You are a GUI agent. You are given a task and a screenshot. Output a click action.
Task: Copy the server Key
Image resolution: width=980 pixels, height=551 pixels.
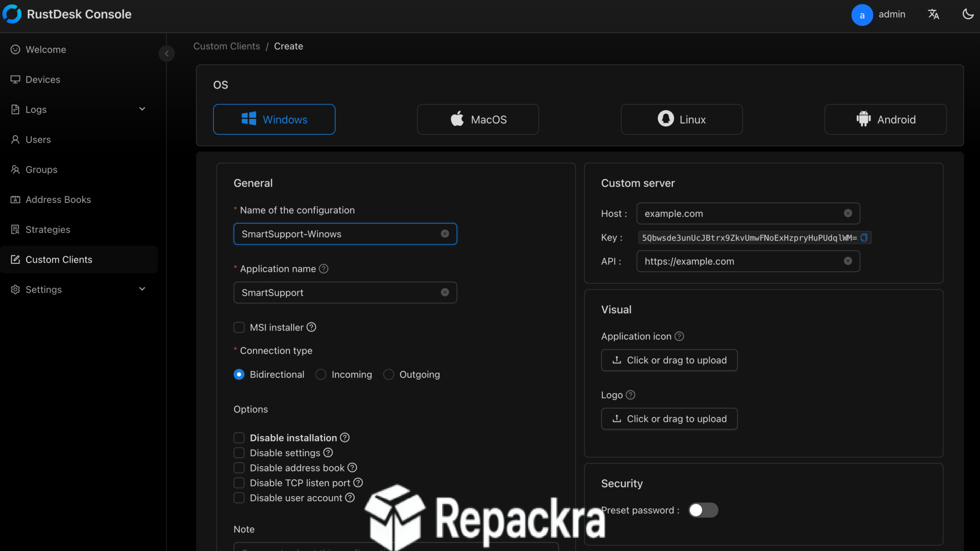864,238
